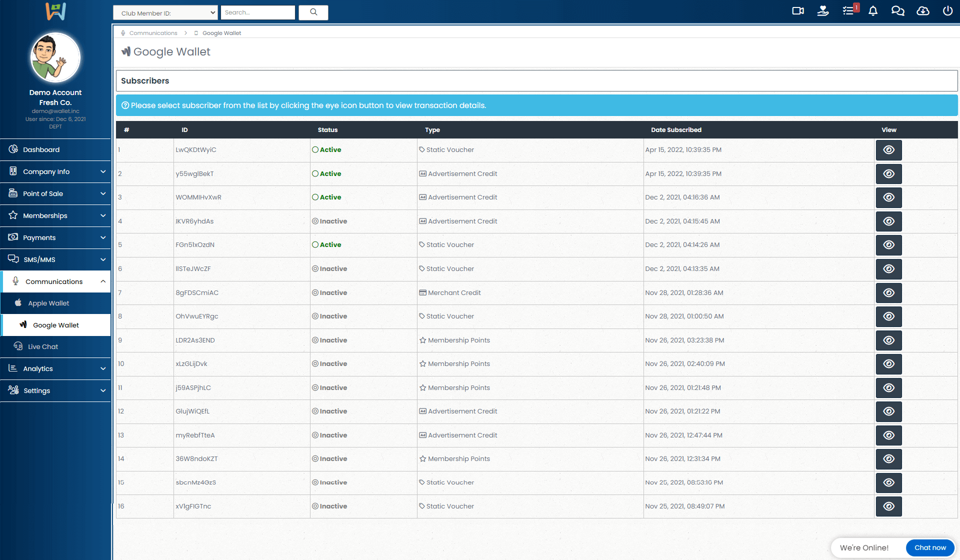Click eye icon for subscriber xVlgFIGTnc
The image size is (960, 560).
tap(888, 506)
